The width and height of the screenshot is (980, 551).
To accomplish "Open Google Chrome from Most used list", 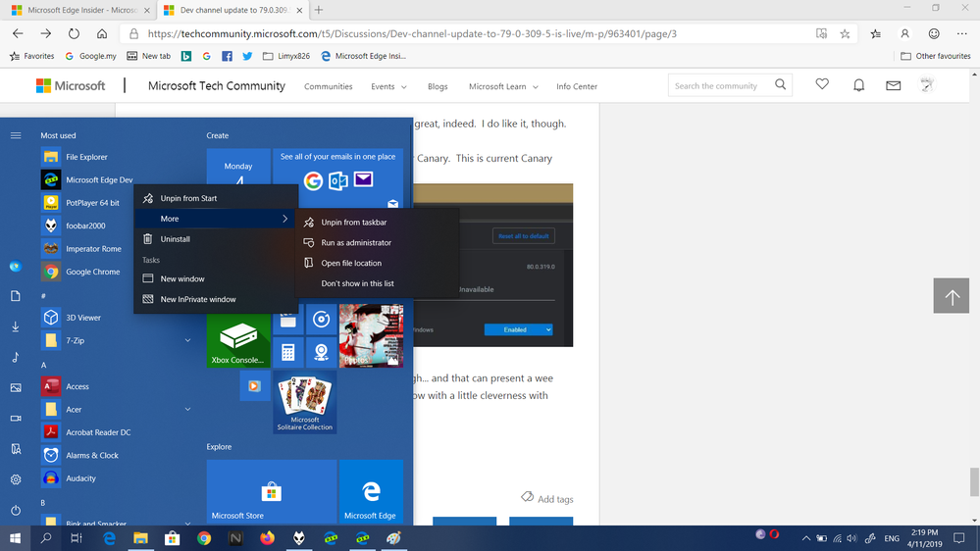I will (92, 272).
